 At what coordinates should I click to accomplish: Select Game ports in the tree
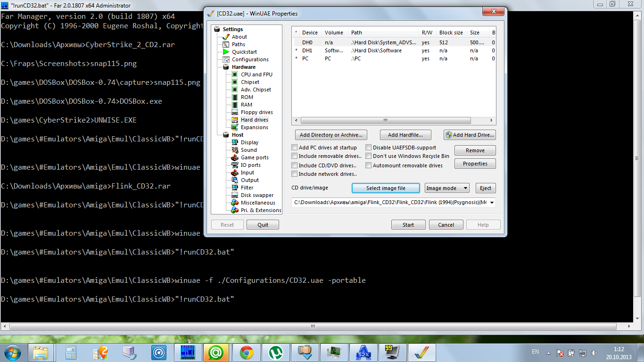pos(255,157)
